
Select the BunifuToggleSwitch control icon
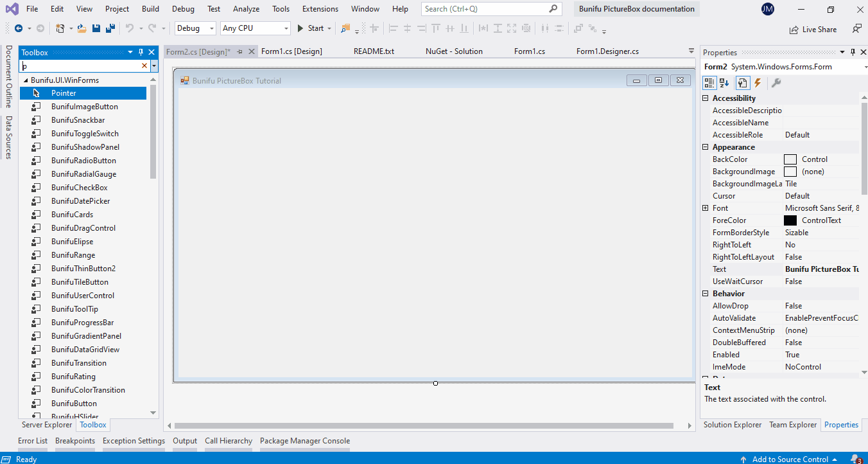pyautogui.click(x=36, y=134)
